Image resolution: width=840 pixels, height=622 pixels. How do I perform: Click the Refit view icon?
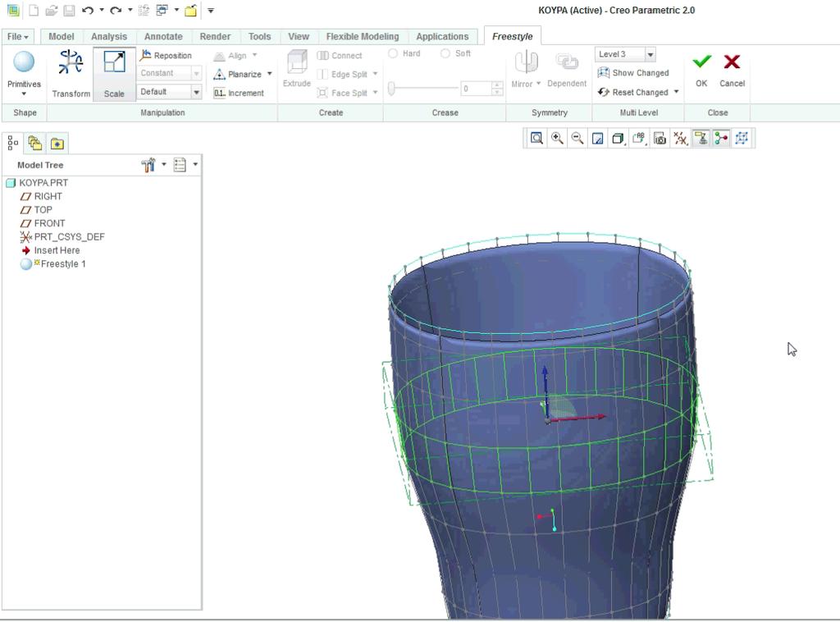[536, 138]
